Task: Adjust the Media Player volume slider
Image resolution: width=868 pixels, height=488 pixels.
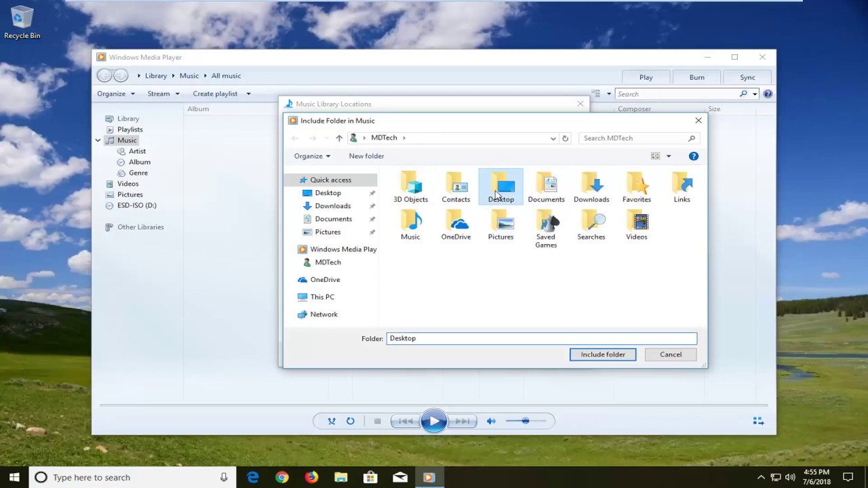Action: 526,421
